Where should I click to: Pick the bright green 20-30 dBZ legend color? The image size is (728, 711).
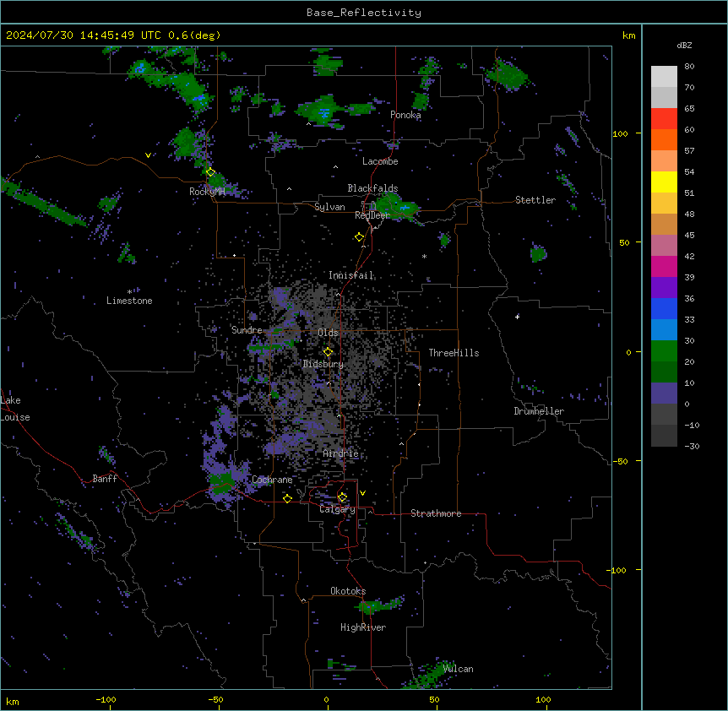tap(664, 351)
